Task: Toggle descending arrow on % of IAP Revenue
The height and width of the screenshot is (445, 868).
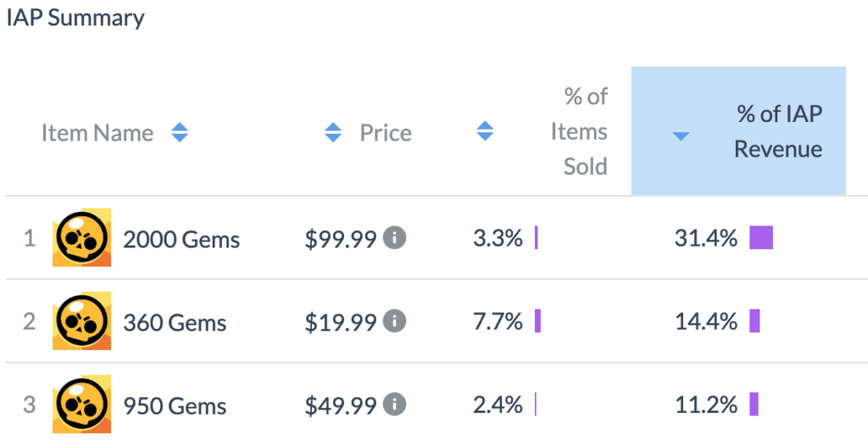Action: tap(681, 136)
